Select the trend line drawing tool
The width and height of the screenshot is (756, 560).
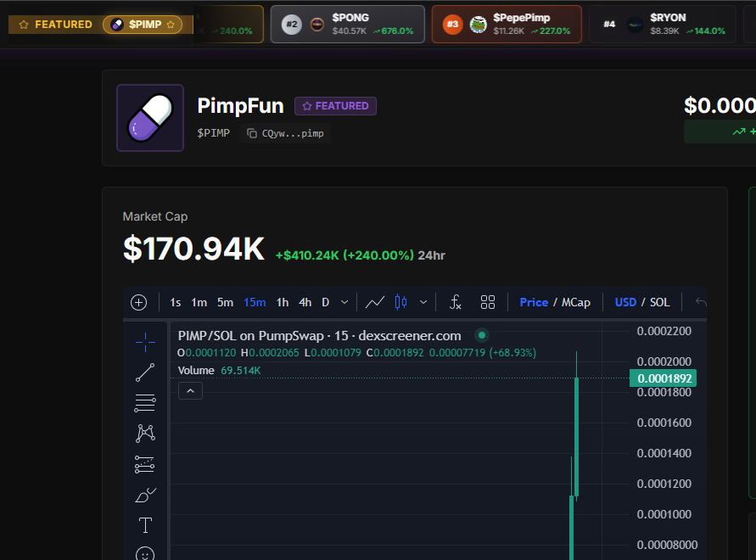145,372
